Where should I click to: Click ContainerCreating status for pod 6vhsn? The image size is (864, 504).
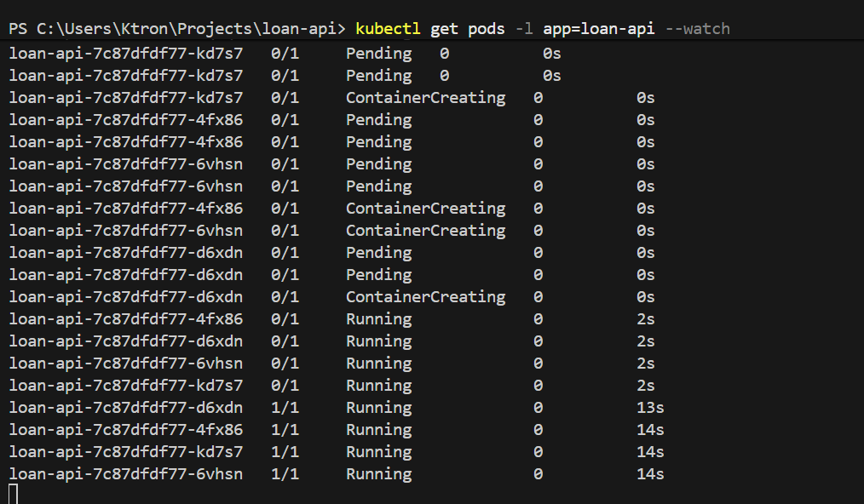[x=425, y=231]
